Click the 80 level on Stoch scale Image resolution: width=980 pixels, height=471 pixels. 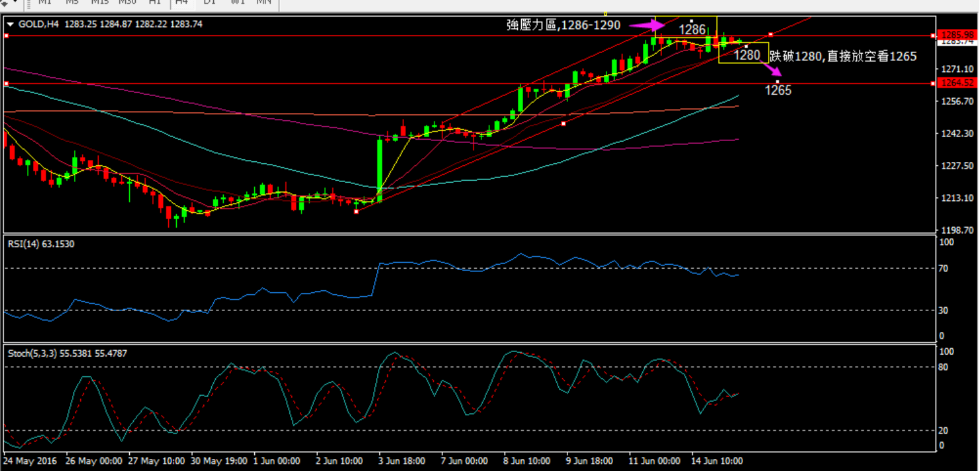click(x=943, y=367)
